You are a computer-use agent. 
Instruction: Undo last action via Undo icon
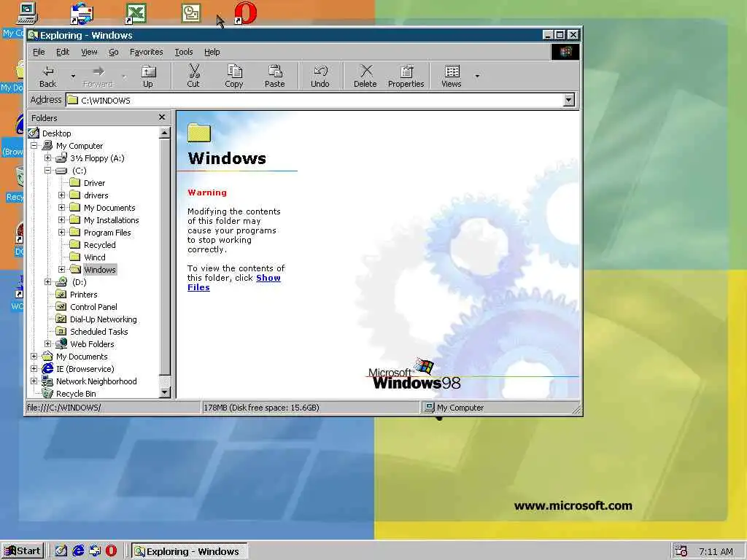pos(320,76)
